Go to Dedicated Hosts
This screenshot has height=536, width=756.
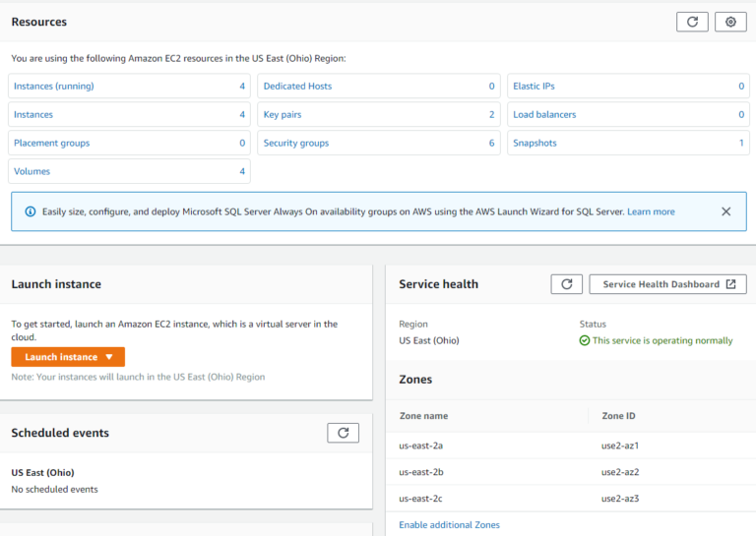(297, 87)
